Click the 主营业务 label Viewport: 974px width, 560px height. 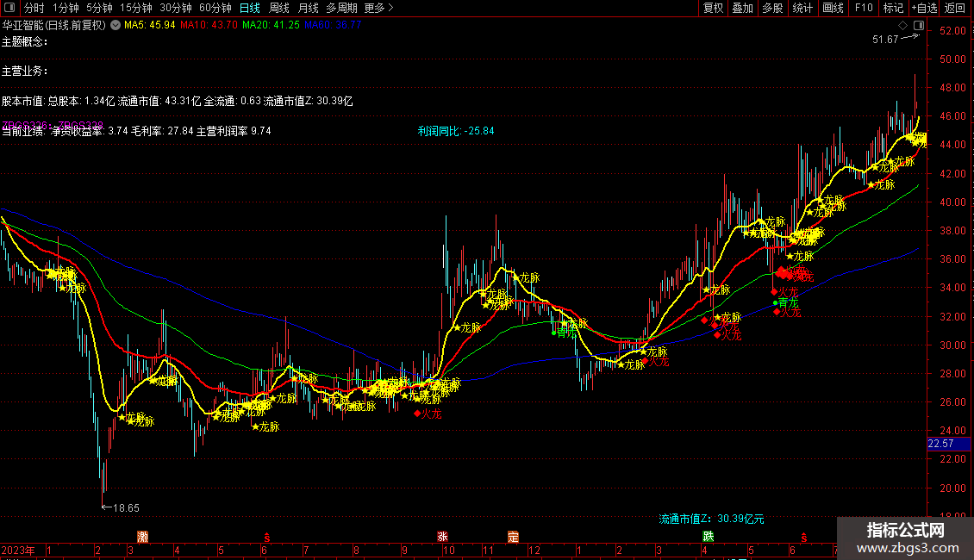tap(24, 72)
